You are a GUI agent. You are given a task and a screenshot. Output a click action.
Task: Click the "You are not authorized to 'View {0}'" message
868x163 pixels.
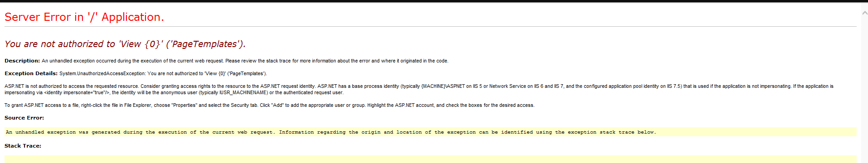point(125,44)
